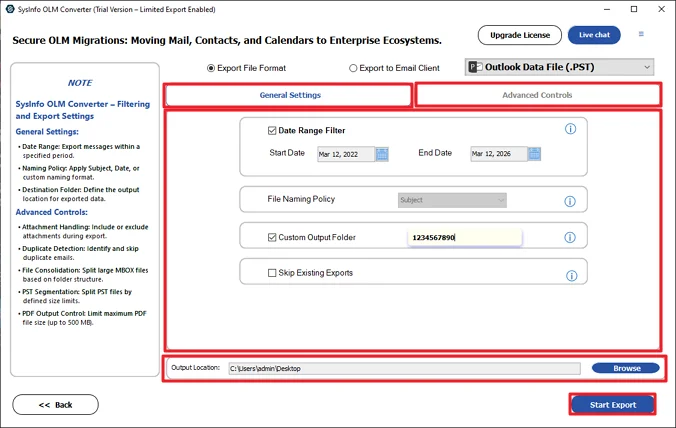Click the 'Advanced Controls:' heading in note panel

(51, 212)
